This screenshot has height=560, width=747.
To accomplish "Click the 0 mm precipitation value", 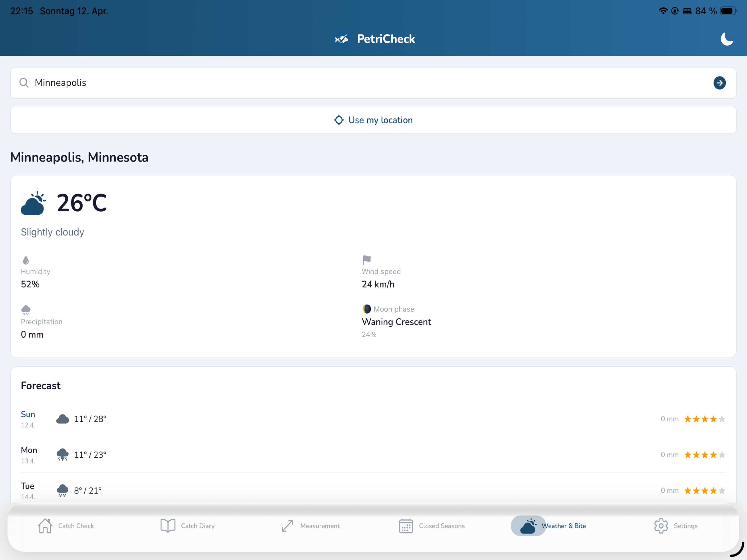I will [x=32, y=334].
